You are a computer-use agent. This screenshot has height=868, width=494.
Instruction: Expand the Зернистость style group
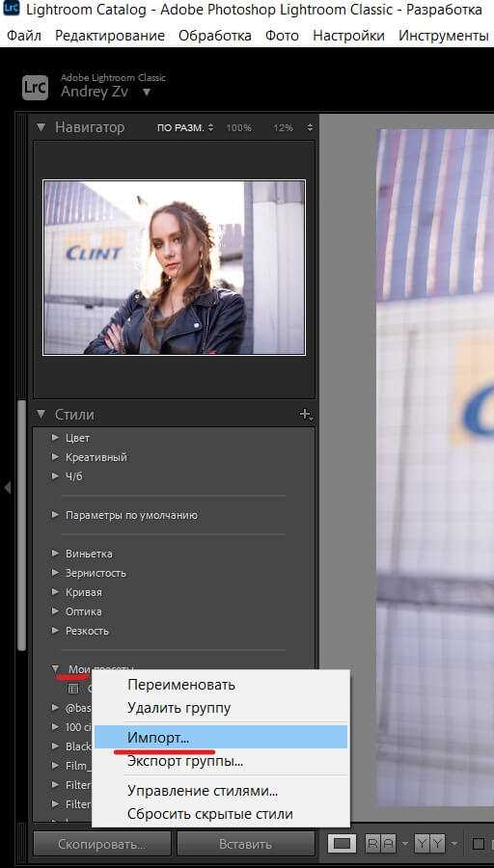55,573
